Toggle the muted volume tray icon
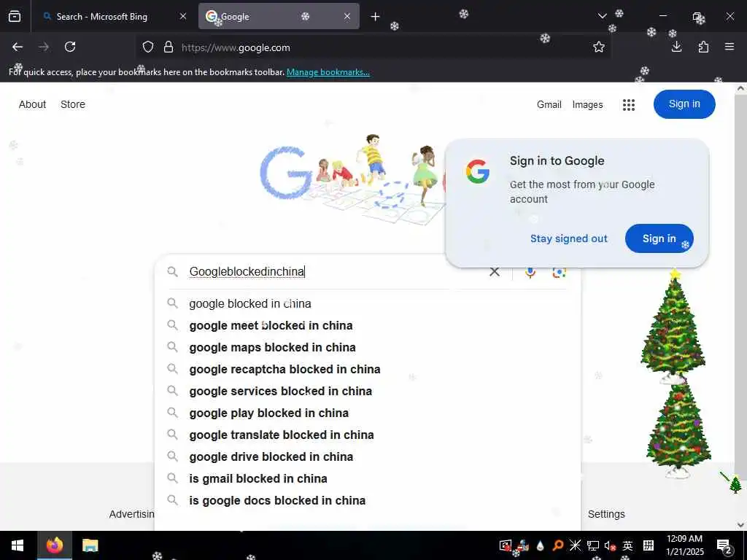This screenshot has width=747, height=560. pyautogui.click(x=610, y=545)
